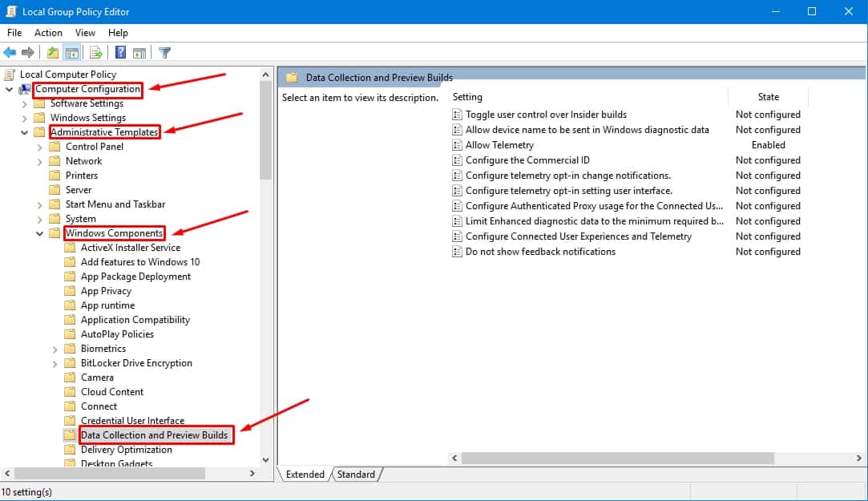Image resolution: width=868 pixels, height=501 pixels.
Task: Click the Configure the Commercial ID policy icon
Action: coord(457,160)
